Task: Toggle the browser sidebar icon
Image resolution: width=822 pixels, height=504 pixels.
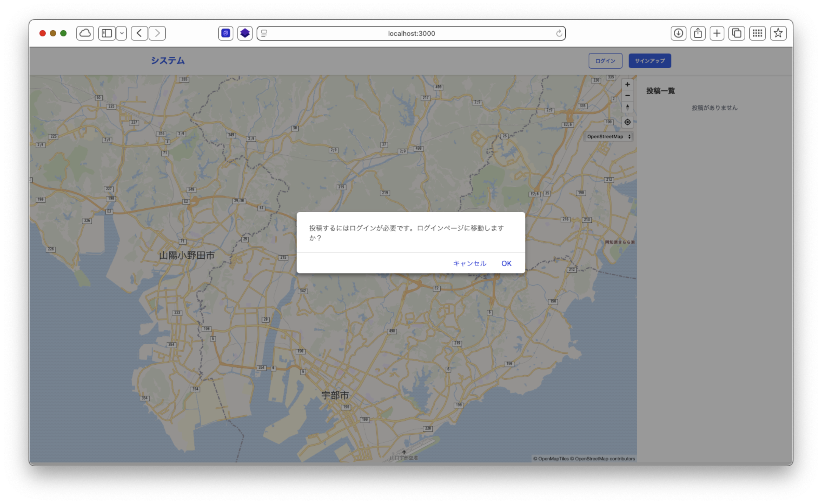Action: point(107,33)
